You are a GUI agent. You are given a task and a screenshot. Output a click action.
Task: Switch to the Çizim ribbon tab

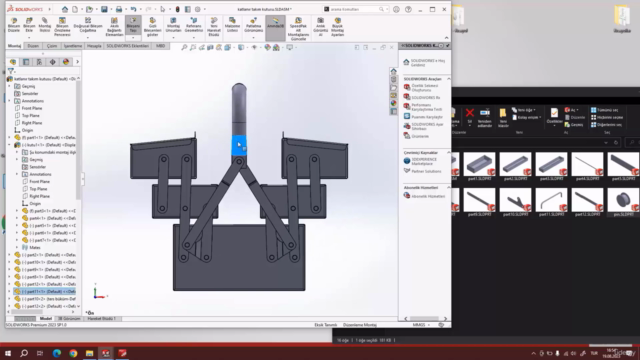52,46
